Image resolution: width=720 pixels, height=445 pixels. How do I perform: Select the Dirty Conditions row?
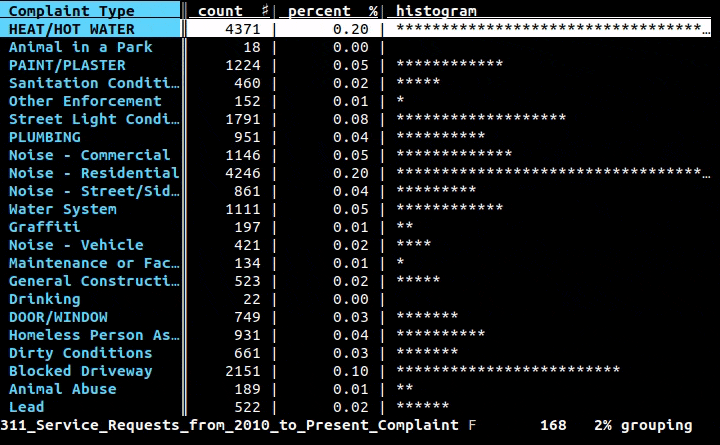tap(355, 353)
